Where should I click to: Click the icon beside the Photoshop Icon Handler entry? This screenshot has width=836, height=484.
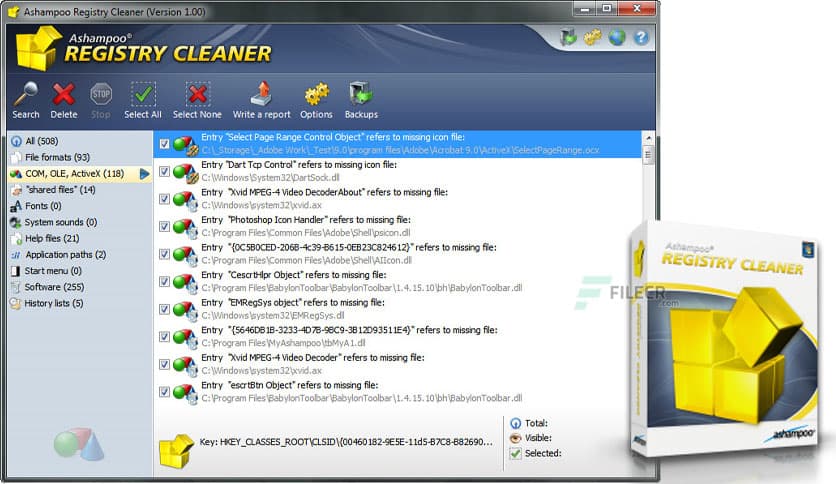click(186, 228)
